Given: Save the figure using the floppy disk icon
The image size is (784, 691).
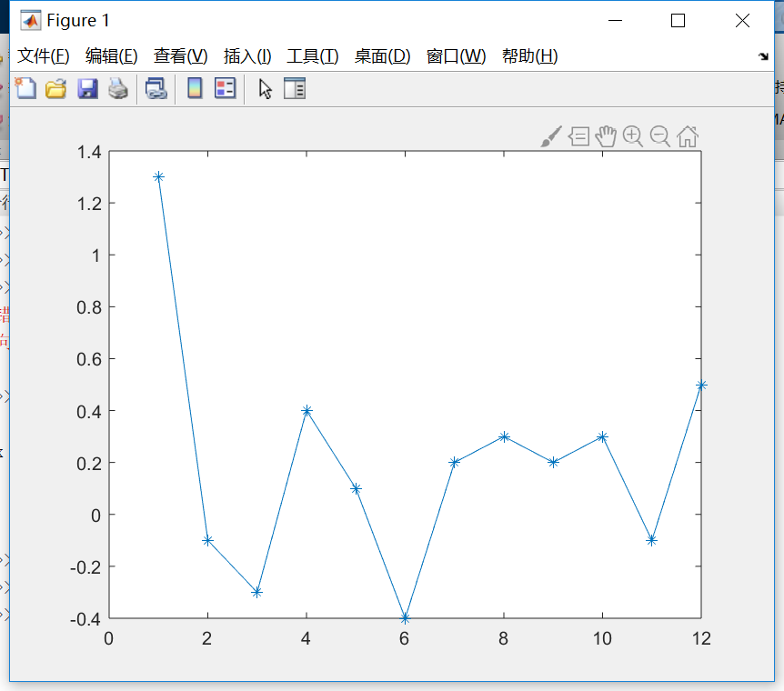Looking at the screenshot, I should click(87, 88).
